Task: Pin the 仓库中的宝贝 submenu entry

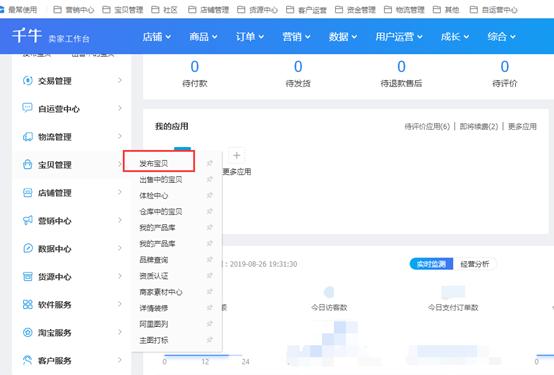Action: [210, 211]
